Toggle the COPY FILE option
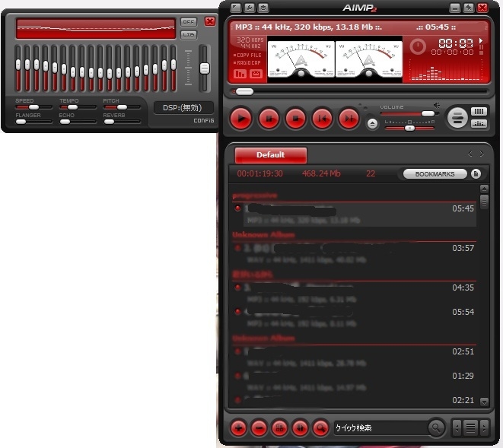The height and width of the screenshot is (448, 503). click(x=247, y=56)
